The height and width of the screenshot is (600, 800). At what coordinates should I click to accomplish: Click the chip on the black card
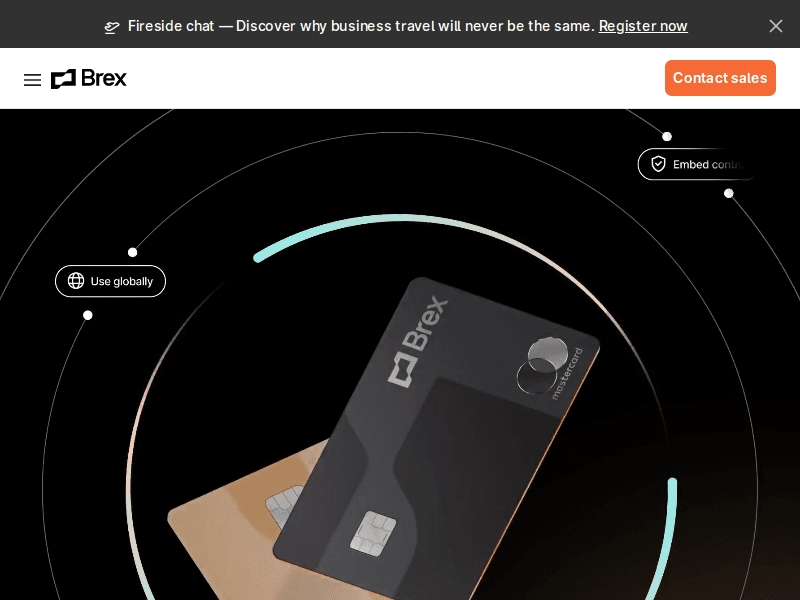(x=373, y=534)
